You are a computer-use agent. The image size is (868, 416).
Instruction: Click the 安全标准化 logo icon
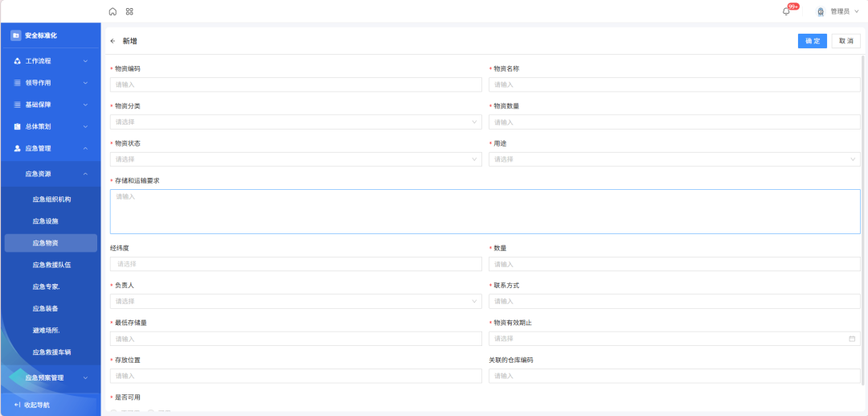point(15,35)
